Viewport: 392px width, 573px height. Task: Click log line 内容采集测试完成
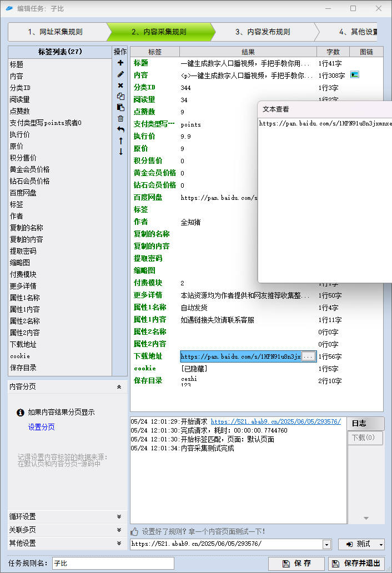[208, 449]
